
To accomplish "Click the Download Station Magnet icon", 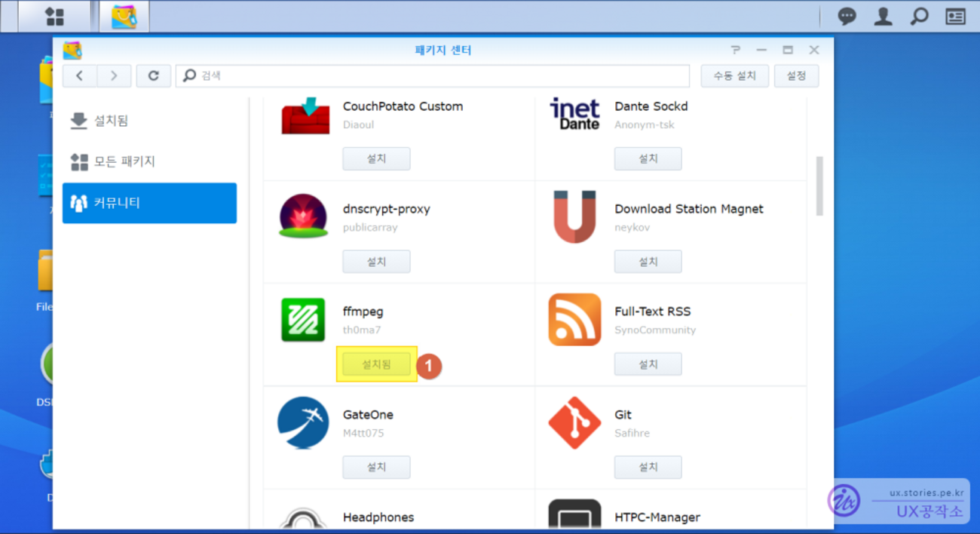I will [x=574, y=217].
